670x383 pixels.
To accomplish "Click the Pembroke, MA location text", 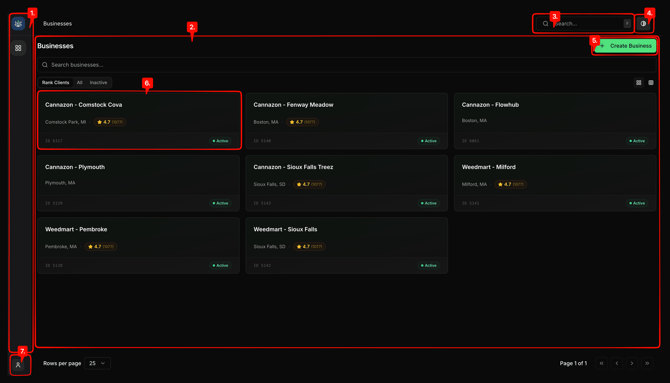I will (x=61, y=247).
